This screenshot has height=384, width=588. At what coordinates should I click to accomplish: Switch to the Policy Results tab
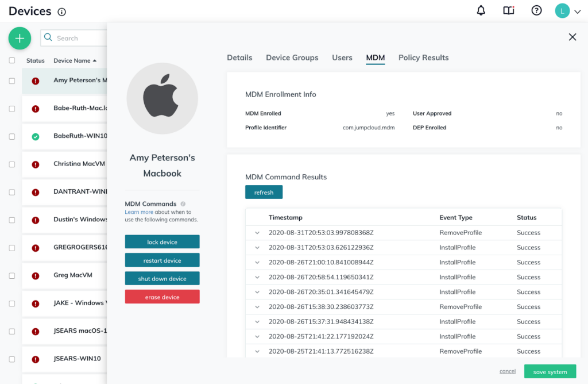(424, 57)
